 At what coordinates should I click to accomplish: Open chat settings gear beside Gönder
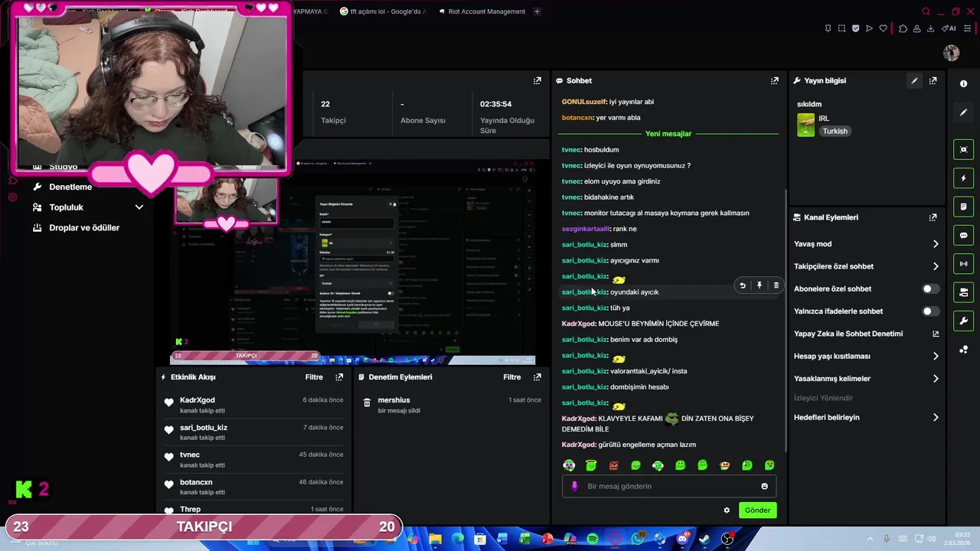[727, 510]
